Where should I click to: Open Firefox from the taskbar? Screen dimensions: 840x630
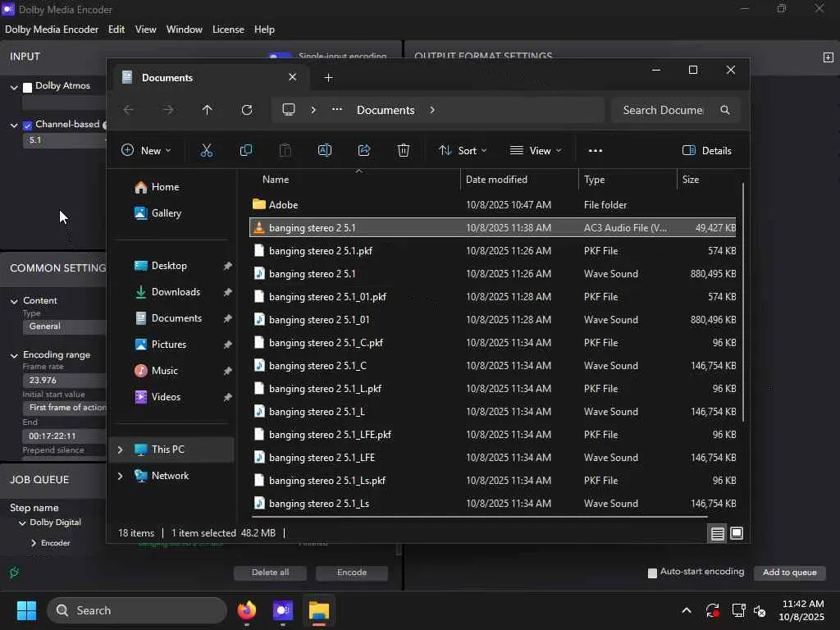(x=246, y=610)
